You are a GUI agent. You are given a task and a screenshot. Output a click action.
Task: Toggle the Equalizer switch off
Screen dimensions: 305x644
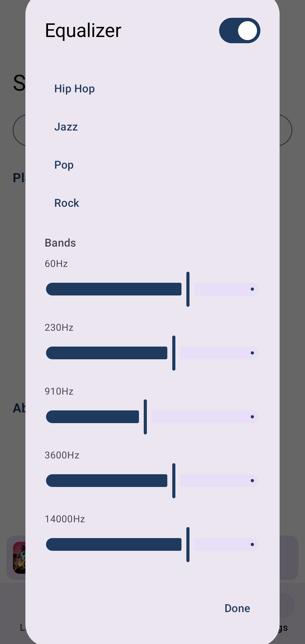239,31
